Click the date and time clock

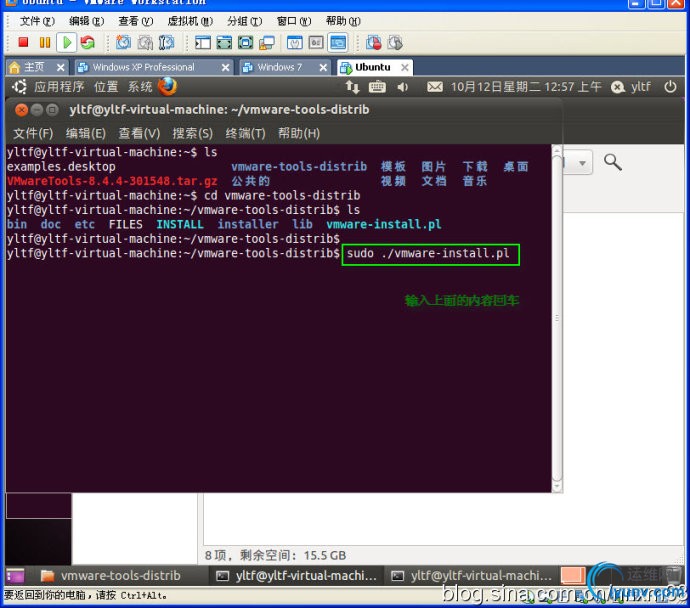tap(526, 87)
